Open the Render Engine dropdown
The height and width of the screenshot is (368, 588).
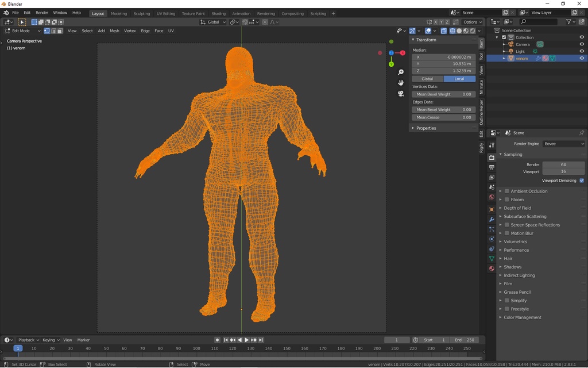pyautogui.click(x=563, y=144)
